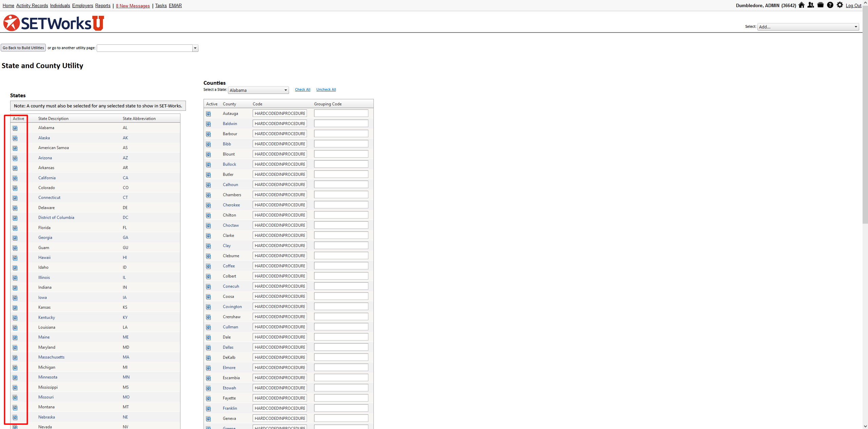Click the Bullock county name
Screen dimensions: 868x429
point(229,164)
